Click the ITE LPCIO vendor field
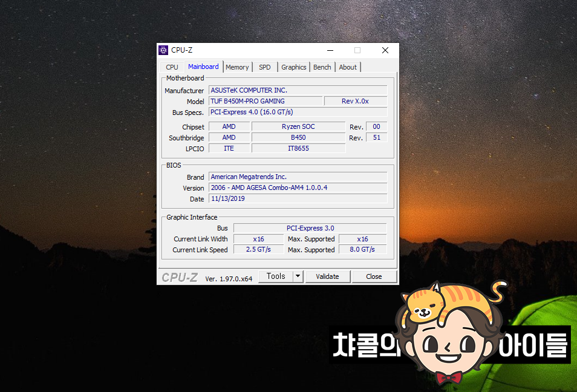Screen dimensions: 577x392 tap(229, 148)
